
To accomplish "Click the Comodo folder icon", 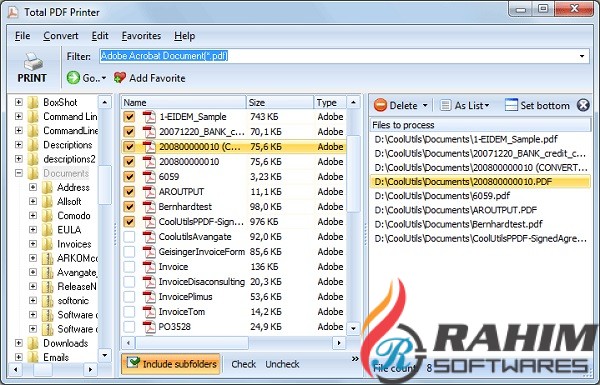I will tap(47, 216).
